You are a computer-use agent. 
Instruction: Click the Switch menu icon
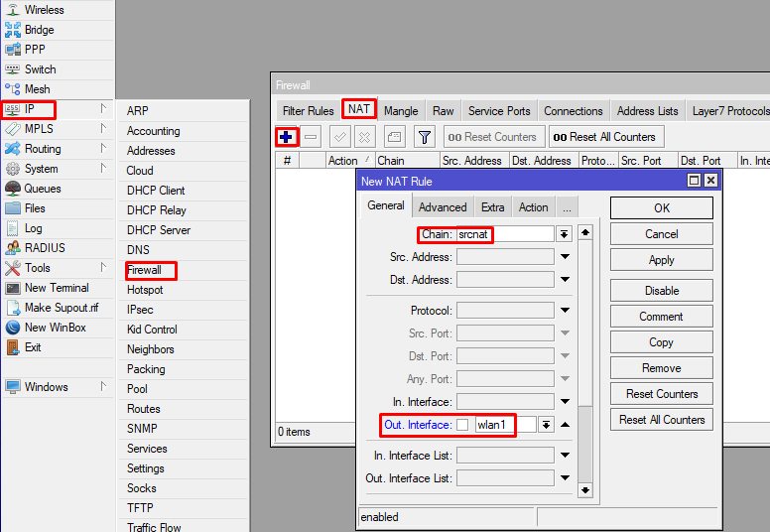[x=13, y=69]
